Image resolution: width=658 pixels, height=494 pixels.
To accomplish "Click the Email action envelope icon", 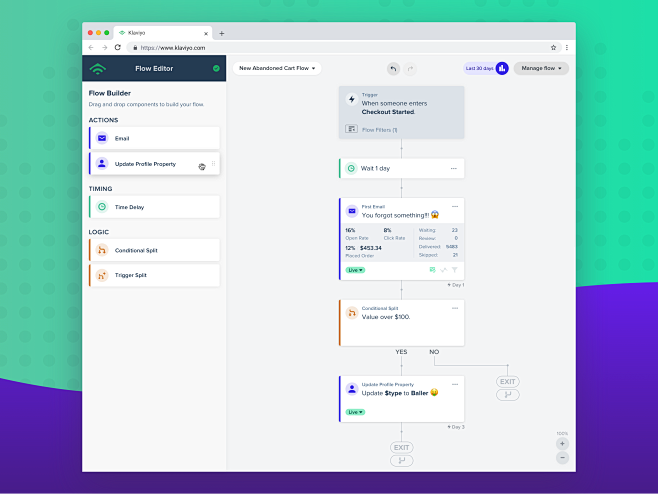I will pos(102,138).
